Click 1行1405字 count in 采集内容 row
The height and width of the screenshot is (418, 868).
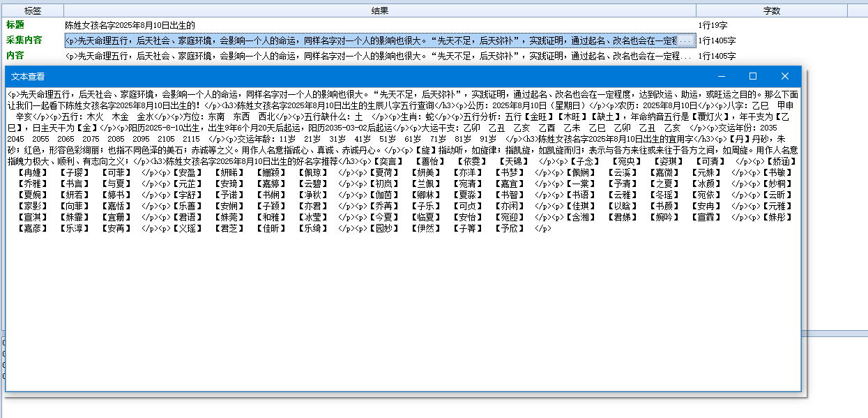click(x=717, y=40)
